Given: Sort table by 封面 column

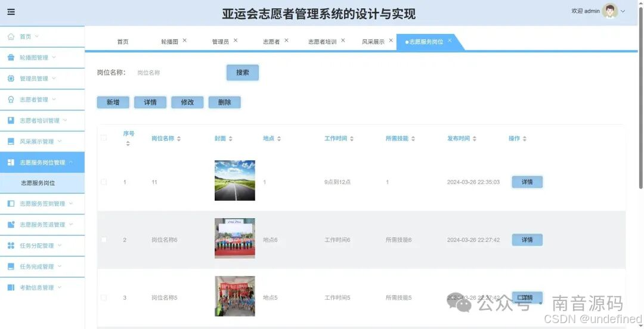Looking at the screenshot, I should click(230, 139).
